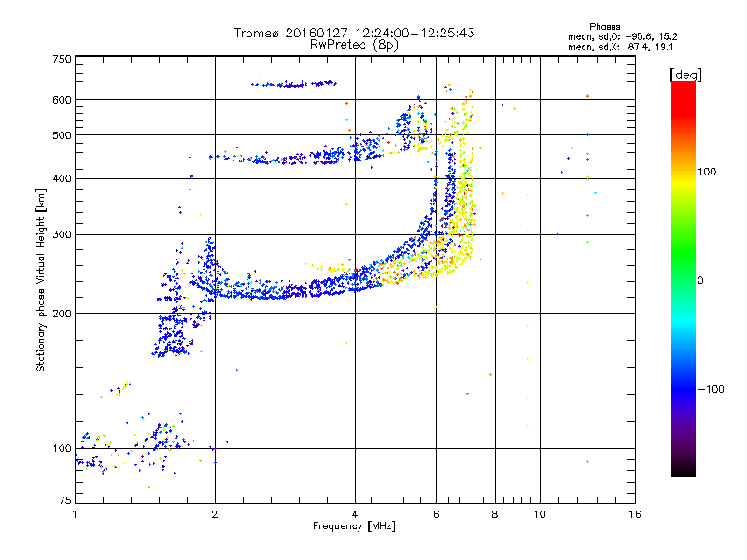747x560 pixels.
Task: Click the colorbar tick label '100'
Action: tap(707, 172)
